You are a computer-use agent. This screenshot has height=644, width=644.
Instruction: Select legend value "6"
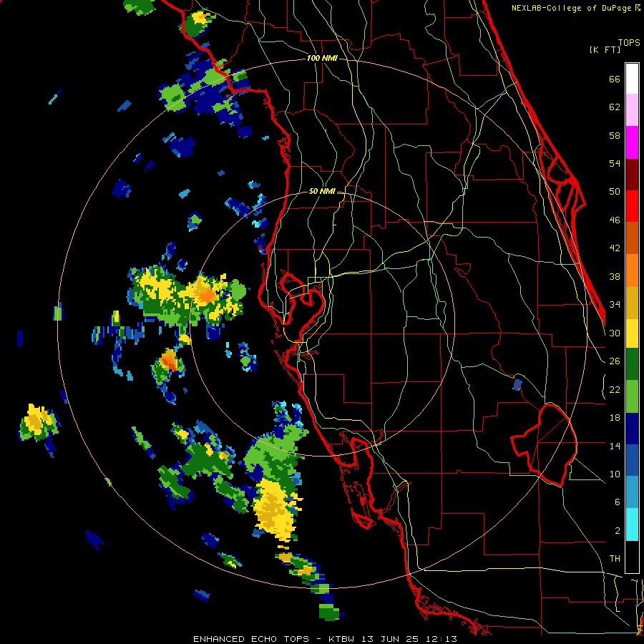pos(618,502)
